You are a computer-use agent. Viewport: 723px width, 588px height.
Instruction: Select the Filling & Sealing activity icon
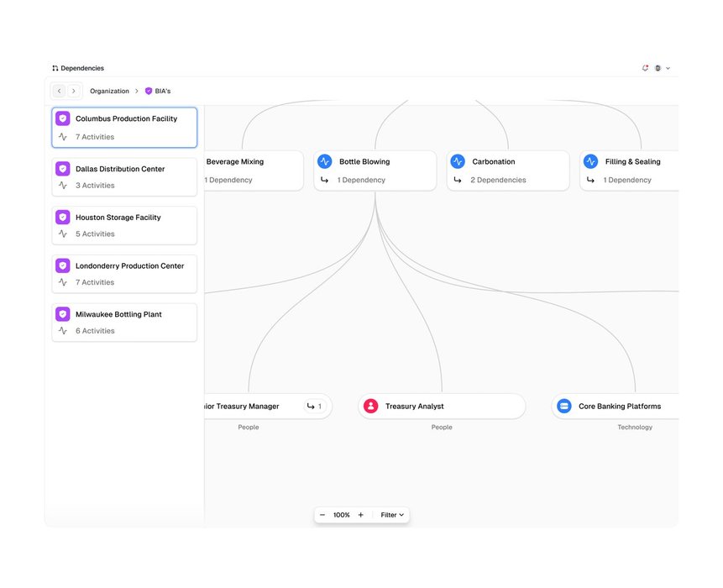(x=590, y=161)
